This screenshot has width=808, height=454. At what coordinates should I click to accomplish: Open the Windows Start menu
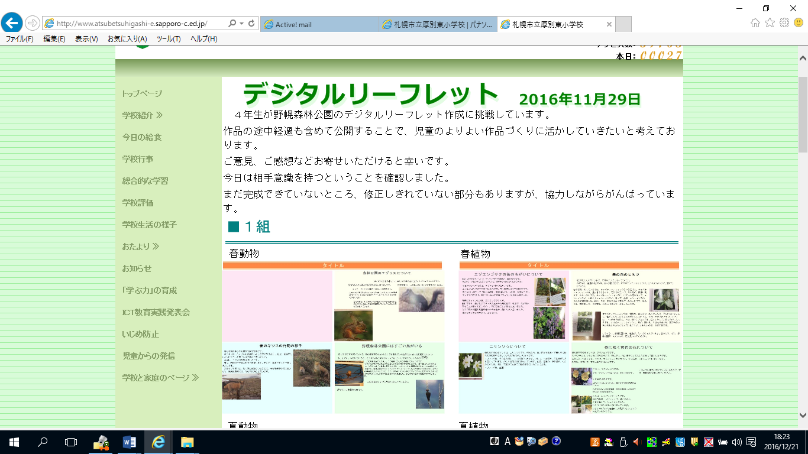coord(14,442)
